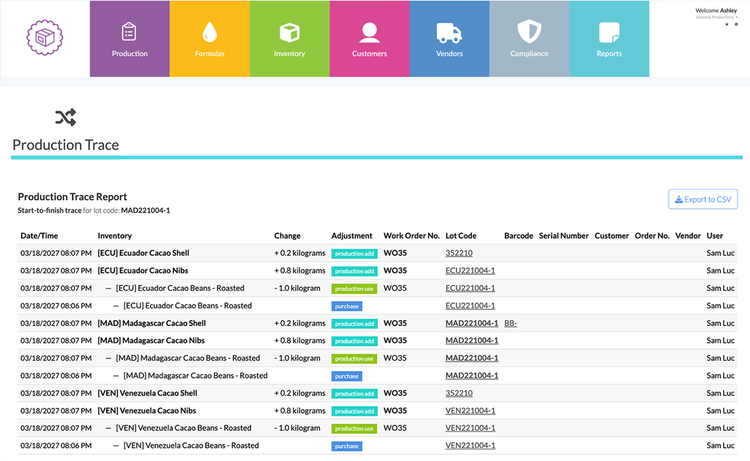This screenshot has height=461, width=750.
Task: Select the Vendors menu label
Action: point(449,54)
